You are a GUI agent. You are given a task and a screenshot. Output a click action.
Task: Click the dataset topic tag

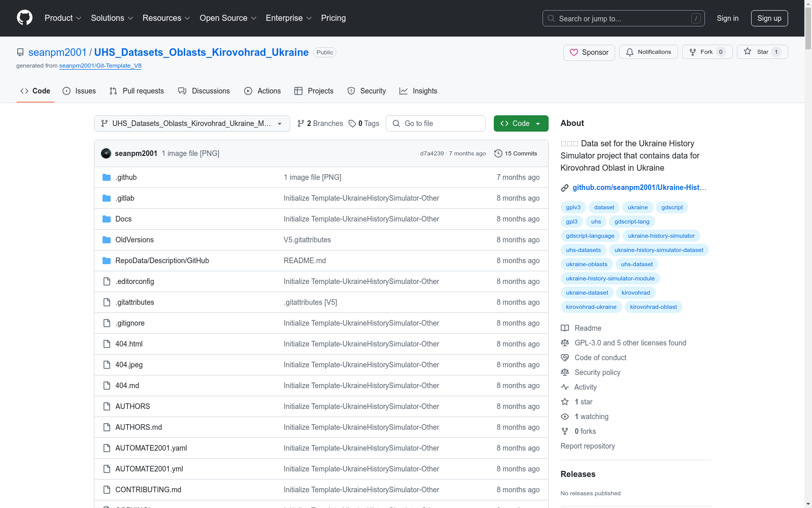pyautogui.click(x=604, y=207)
